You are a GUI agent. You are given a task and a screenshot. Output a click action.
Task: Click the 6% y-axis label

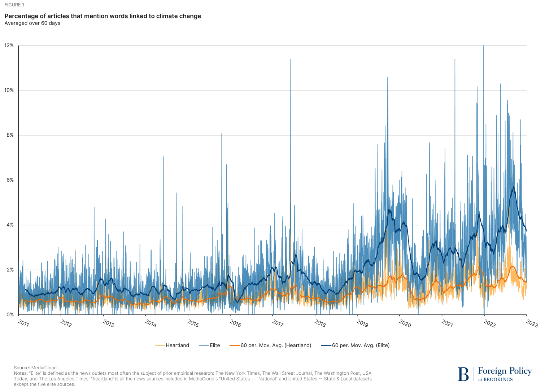tap(10, 180)
